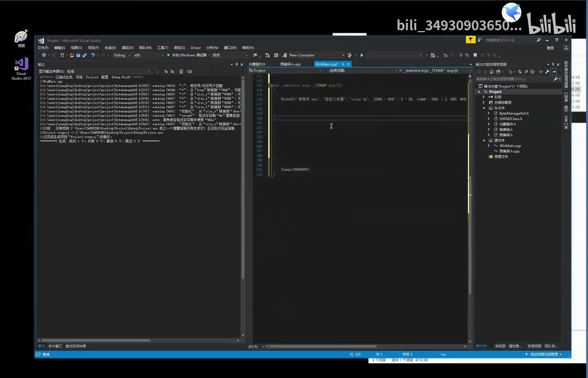Open Visual Studio 2017 desktop shortcut
Image resolution: width=588 pixels, height=378 pixels.
tap(21, 69)
